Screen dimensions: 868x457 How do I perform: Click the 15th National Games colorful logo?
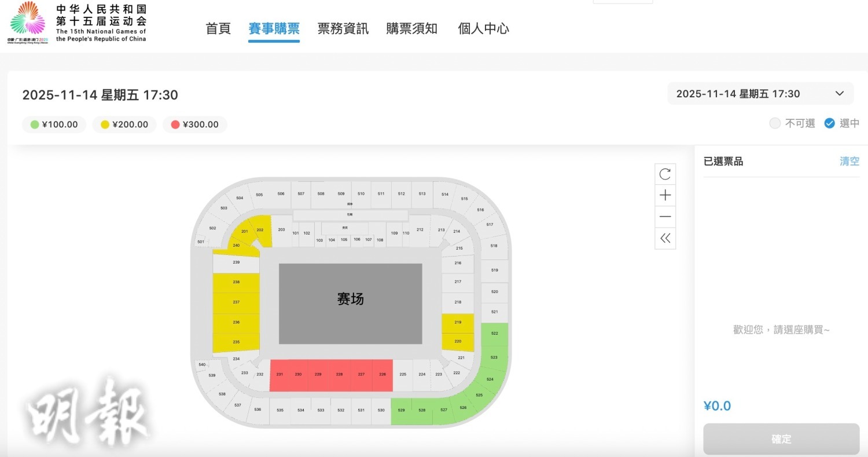(27, 22)
